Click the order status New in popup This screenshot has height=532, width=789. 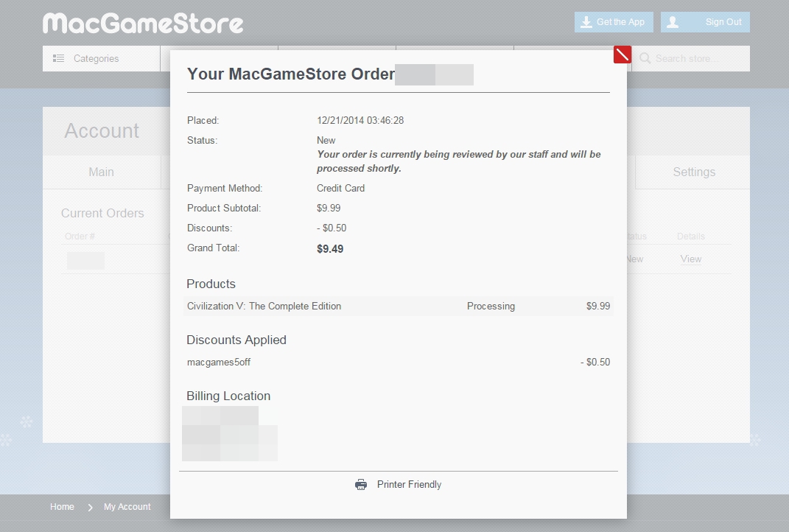[326, 141]
